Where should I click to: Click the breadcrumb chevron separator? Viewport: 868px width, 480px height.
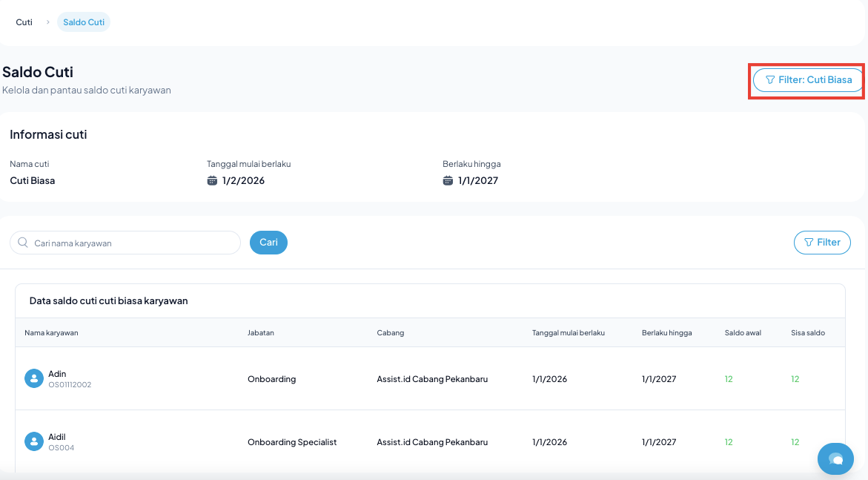click(x=48, y=22)
